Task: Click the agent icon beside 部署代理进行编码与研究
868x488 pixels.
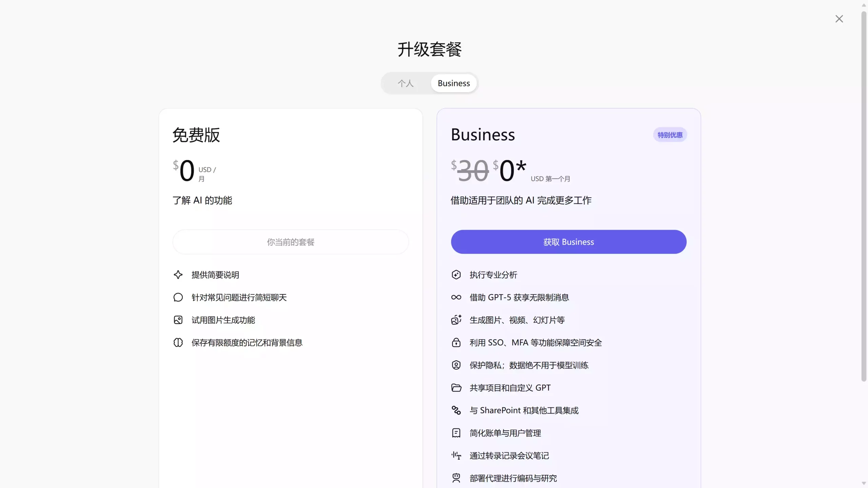Action: pos(456,478)
